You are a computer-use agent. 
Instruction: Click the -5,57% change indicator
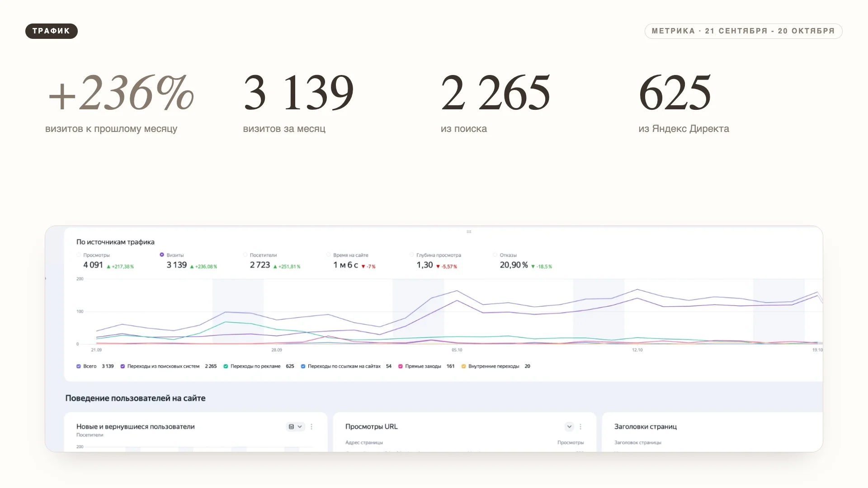447,267
